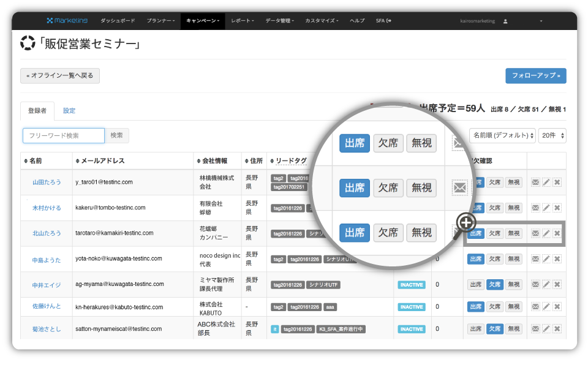Viewport: 588px width, 365px height.
Task: Switch to the 設定 tab
Action: click(68, 111)
